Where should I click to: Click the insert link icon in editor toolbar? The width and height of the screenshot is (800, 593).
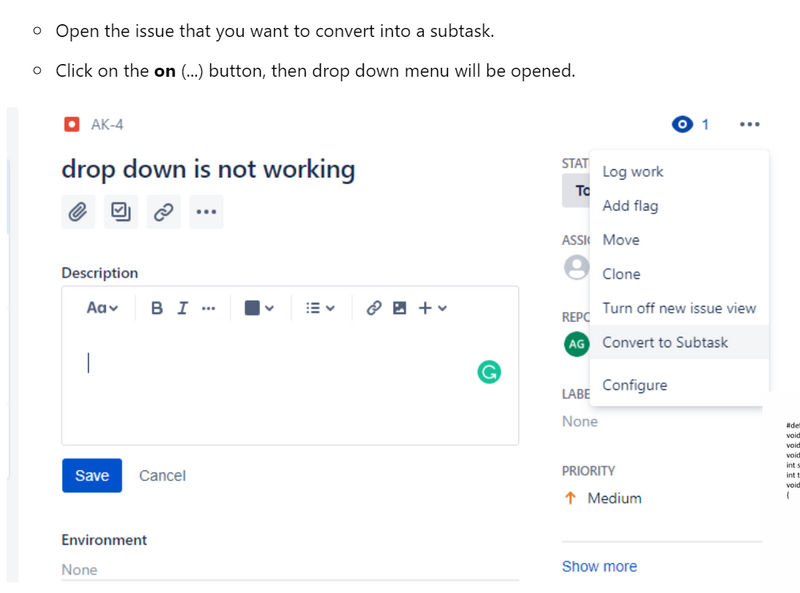374,308
